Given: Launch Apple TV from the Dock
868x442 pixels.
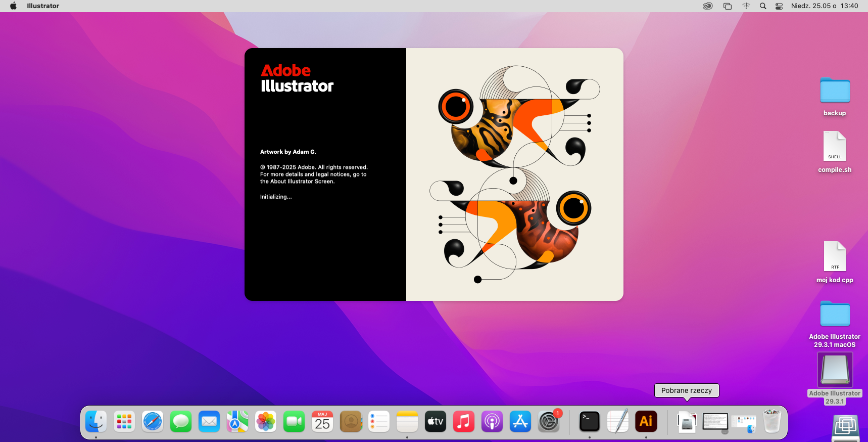Looking at the screenshot, I should coord(436,421).
